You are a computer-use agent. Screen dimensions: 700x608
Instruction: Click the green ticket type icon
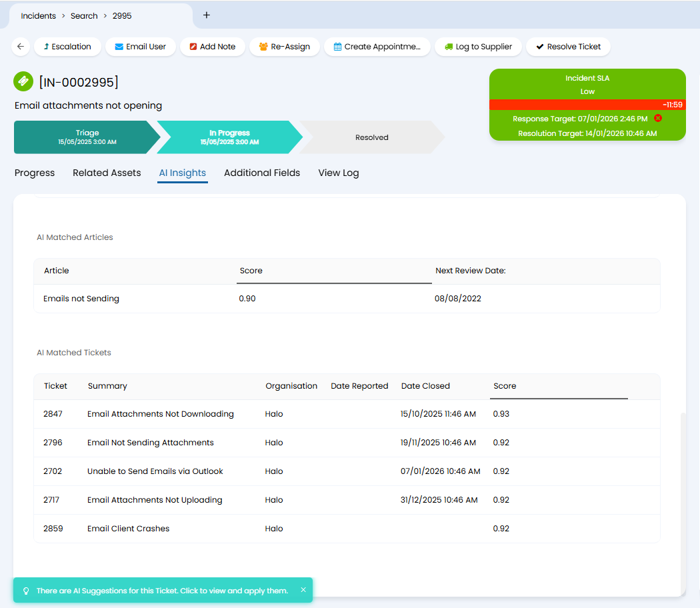coord(23,81)
